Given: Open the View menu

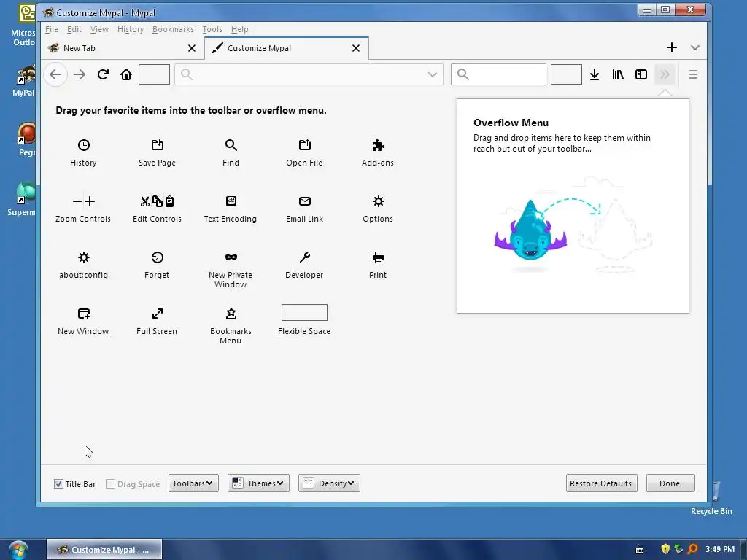Looking at the screenshot, I should [99, 29].
